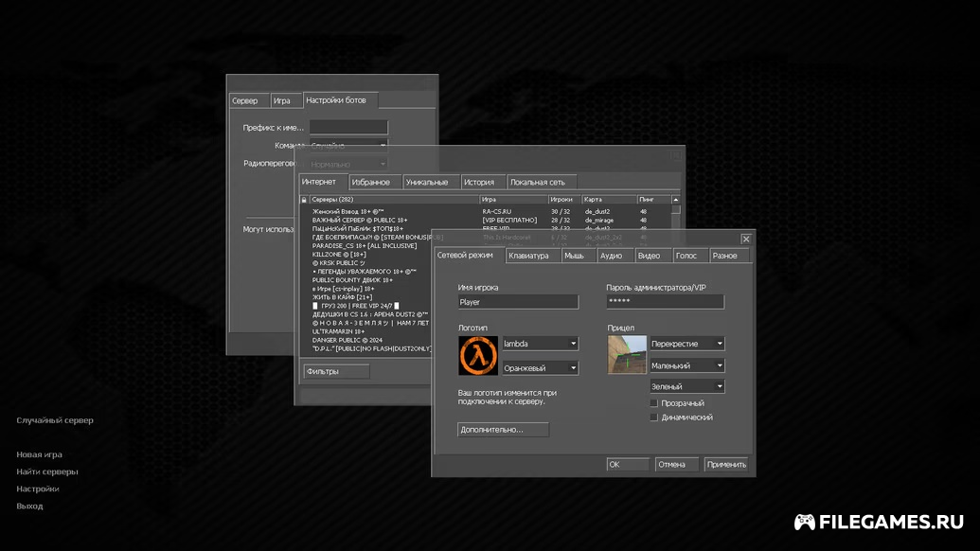
Task: Click Выход in the main menu
Action: pyautogui.click(x=30, y=506)
